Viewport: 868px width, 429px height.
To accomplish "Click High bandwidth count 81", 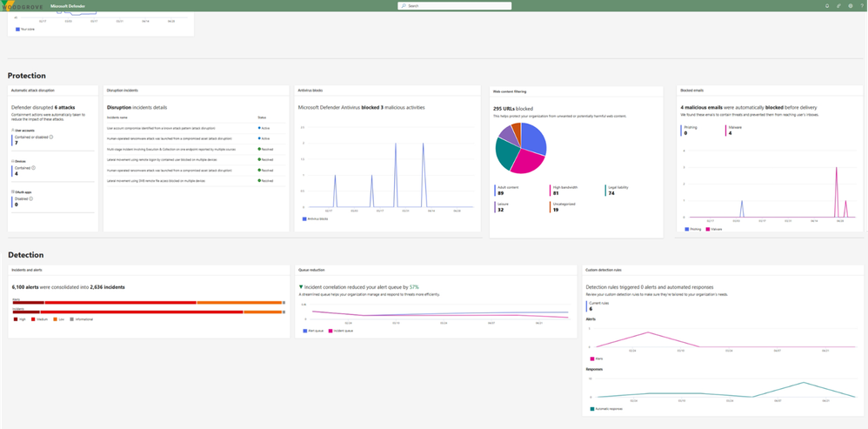I will [556, 193].
